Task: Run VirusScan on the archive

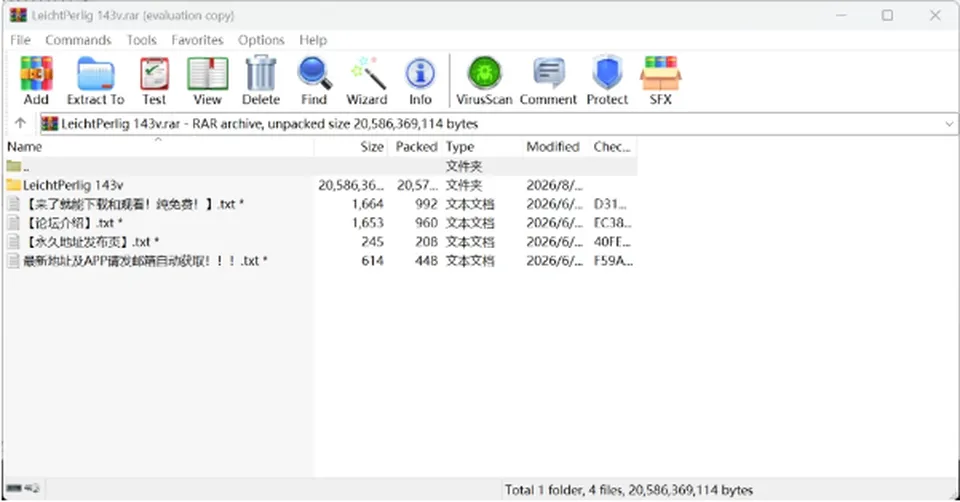Action: click(x=484, y=73)
